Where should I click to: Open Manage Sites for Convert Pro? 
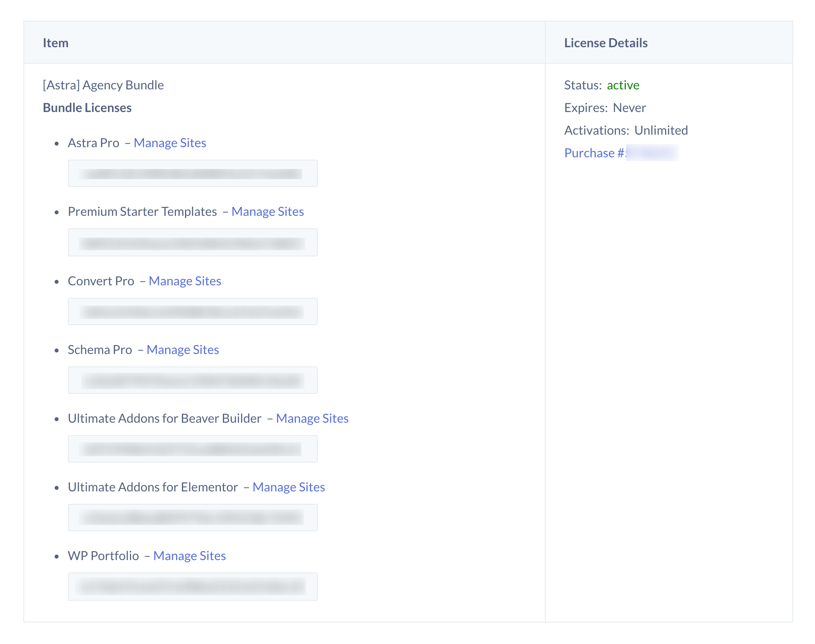point(185,281)
